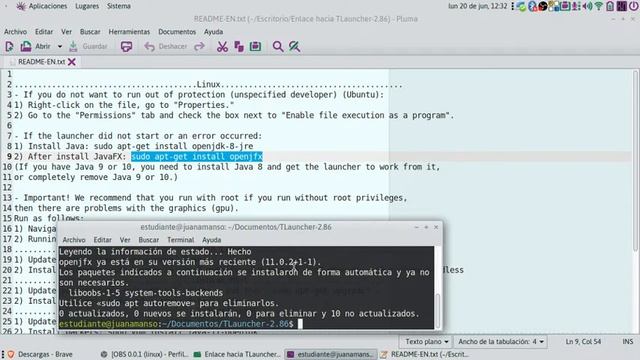Switch to estudiante@juanamanso terminal taskbar button
This screenshot has height=360, width=640.
(x=330, y=354)
